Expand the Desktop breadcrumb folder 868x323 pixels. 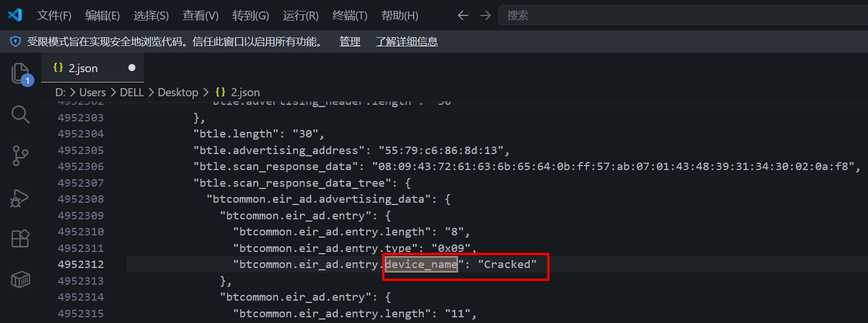(x=178, y=92)
